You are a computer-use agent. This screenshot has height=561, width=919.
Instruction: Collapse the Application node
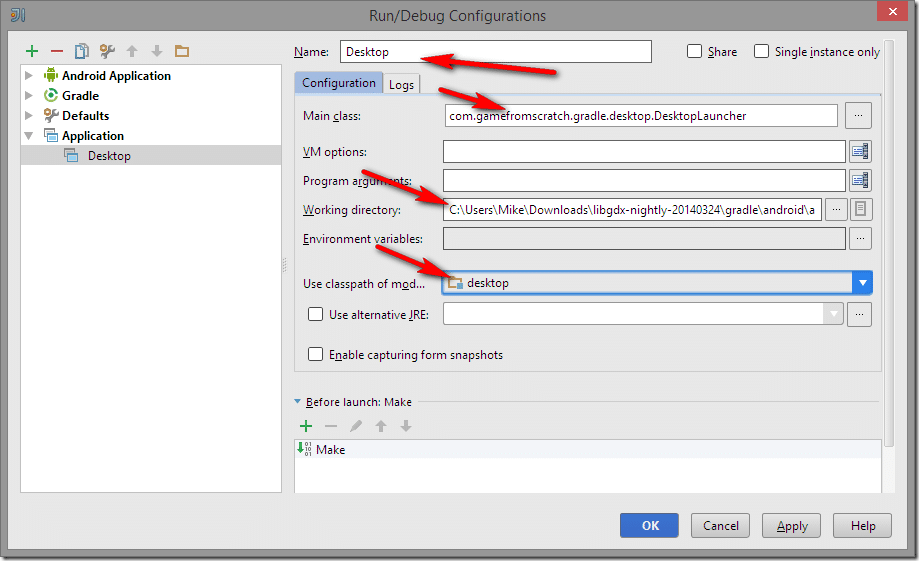[x=29, y=135]
